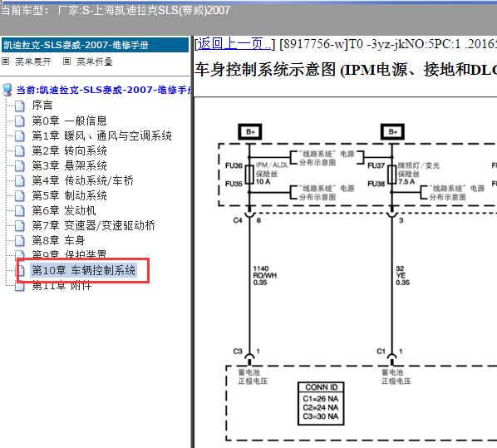Open 第2章 转向系统
Screen dimensions: 497x448
(x=70, y=150)
